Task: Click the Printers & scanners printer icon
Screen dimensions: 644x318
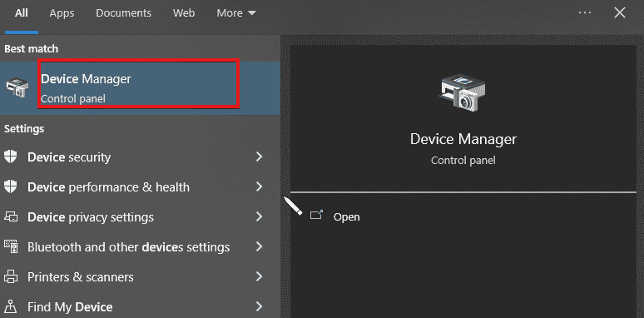Action: 11,277
